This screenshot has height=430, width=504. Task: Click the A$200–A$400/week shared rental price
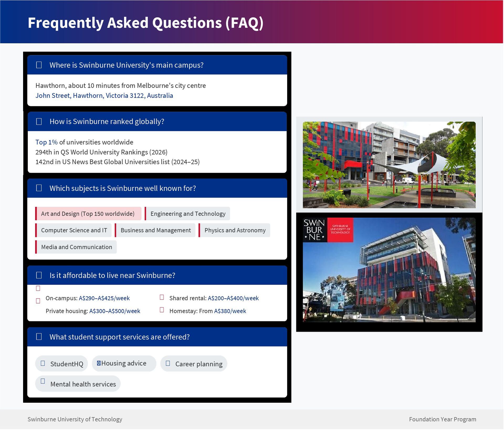(x=233, y=298)
